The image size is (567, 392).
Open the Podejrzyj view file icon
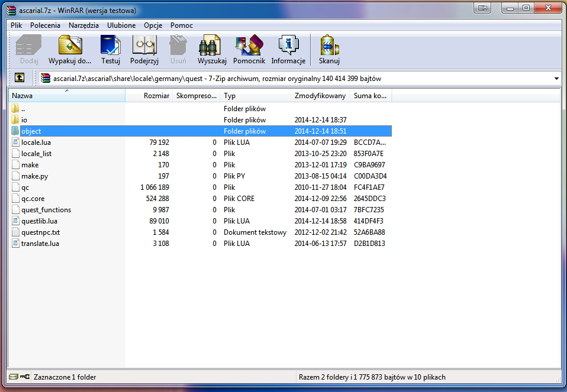[x=144, y=45]
